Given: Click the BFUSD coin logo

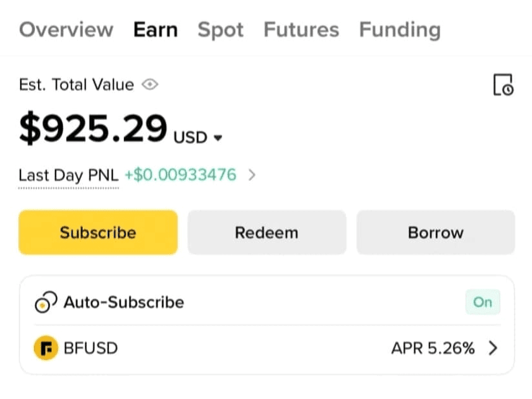Looking at the screenshot, I should coord(46,348).
